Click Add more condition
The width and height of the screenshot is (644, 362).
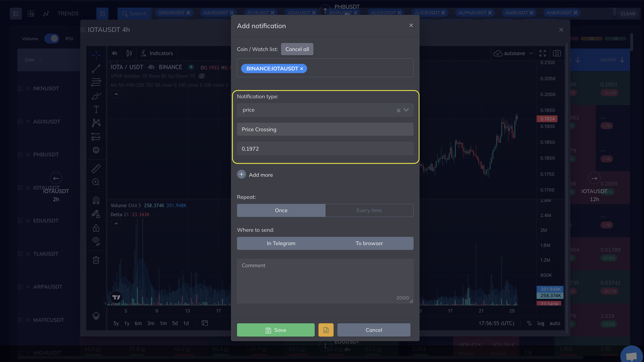255,174
